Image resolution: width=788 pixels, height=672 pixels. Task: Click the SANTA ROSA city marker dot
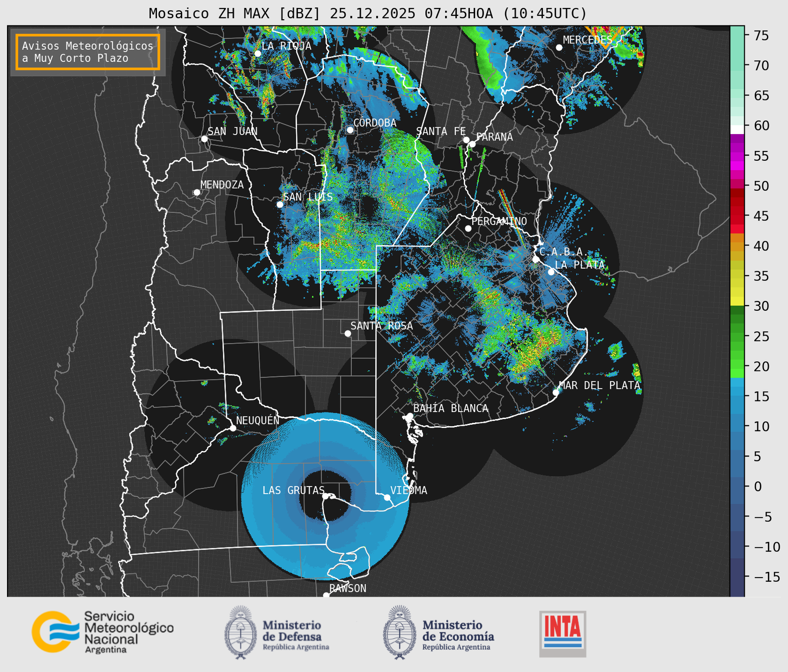pos(348,333)
